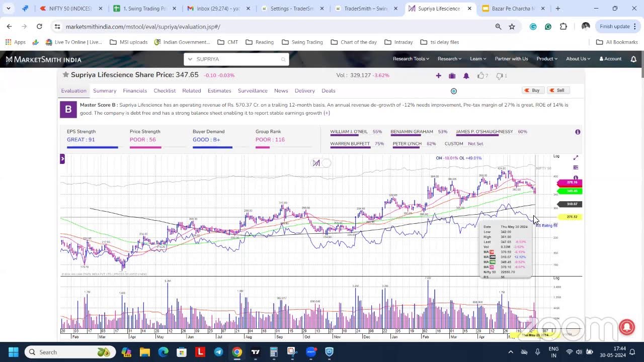Open the Deals tab
Screen dimensions: 644x362
[x=329, y=91]
